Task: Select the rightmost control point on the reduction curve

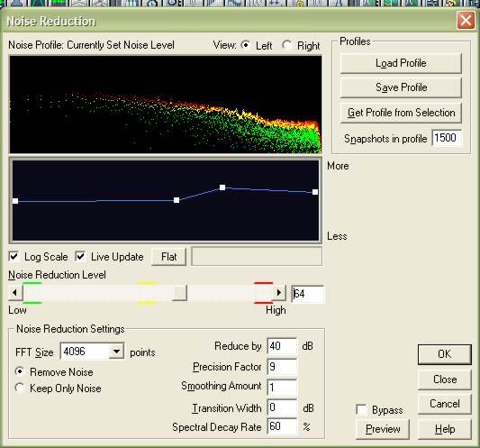Action: [x=315, y=192]
